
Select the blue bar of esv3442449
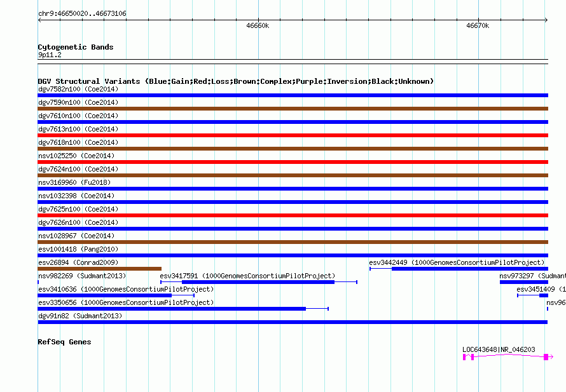click(x=469, y=269)
